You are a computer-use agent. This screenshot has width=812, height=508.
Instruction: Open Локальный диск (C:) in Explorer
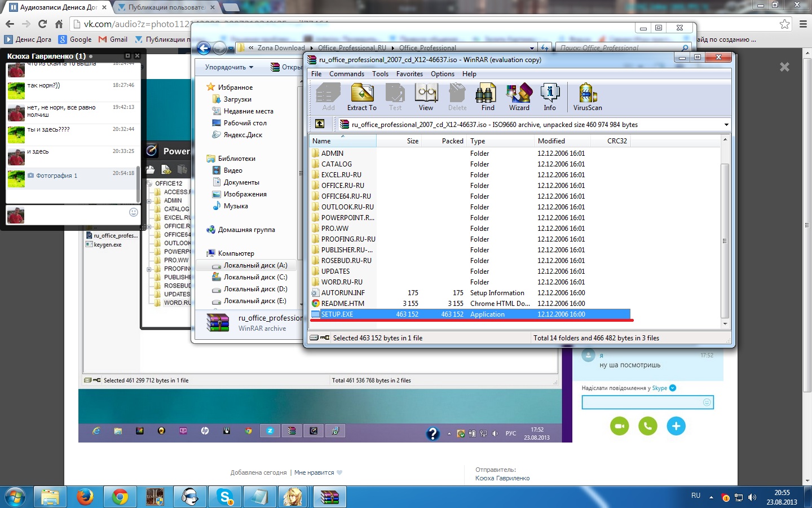[x=255, y=277]
